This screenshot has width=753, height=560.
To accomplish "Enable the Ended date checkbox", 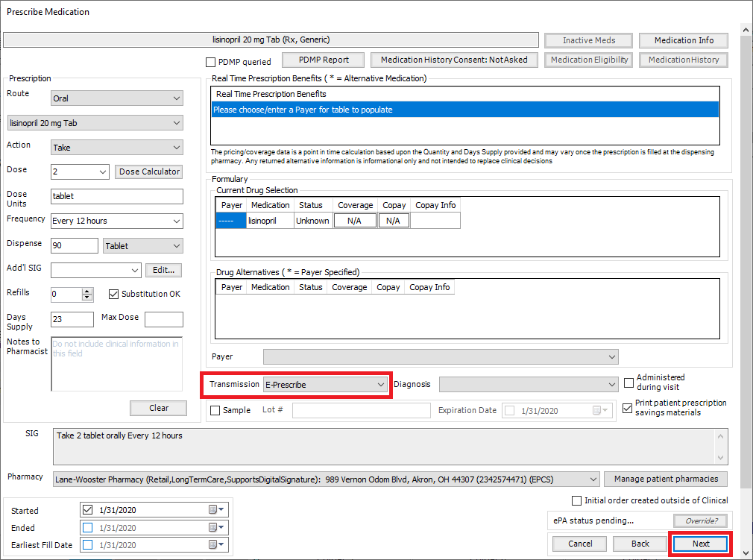I will 87,527.
